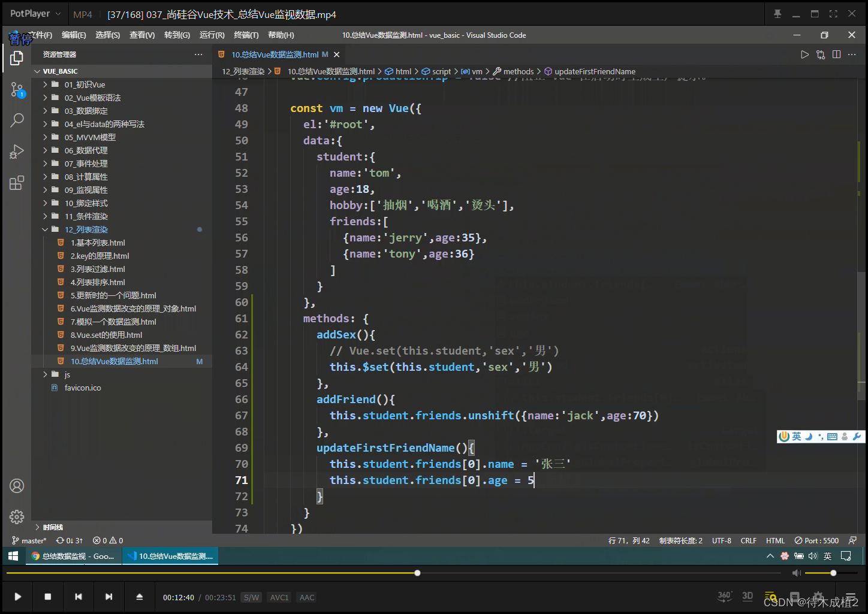
Task: Open errors and warnings status indicator
Action: click(x=108, y=540)
